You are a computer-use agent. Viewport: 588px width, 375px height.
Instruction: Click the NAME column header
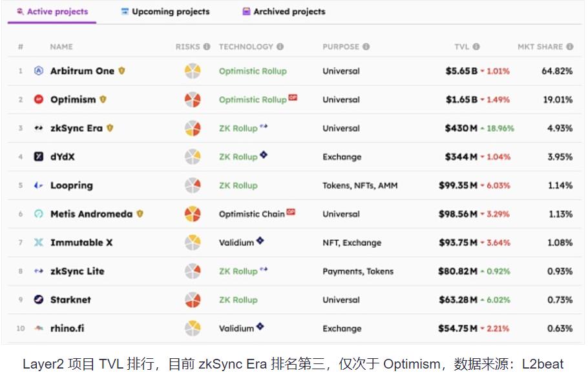pyautogui.click(x=61, y=46)
